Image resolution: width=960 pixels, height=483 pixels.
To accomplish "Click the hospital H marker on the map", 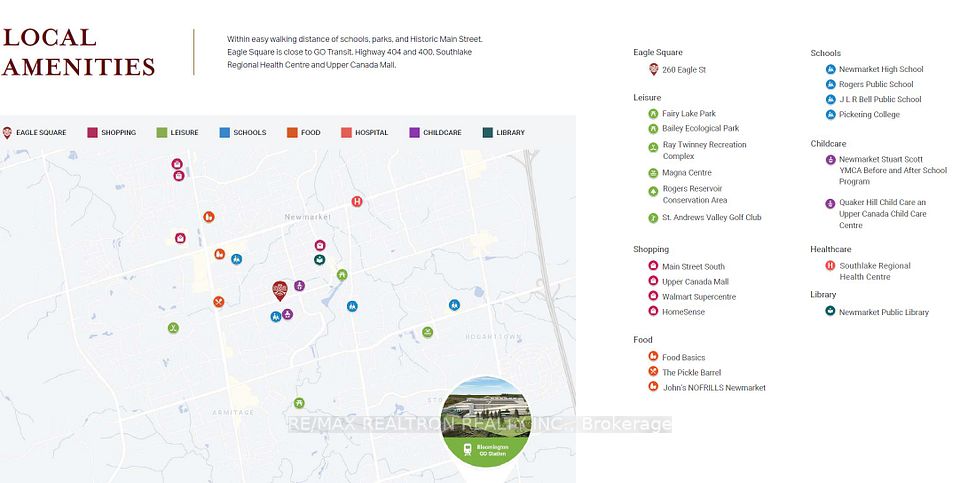I will pyautogui.click(x=357, y=201).
